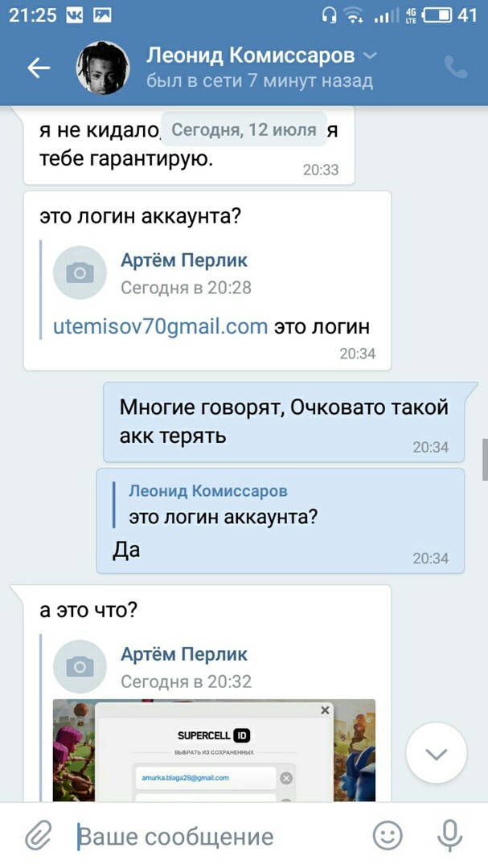This screenshot has height=868, width=488.
Task: Select message Многие говорят, Очковато такой акк
Action: [284, 422]
